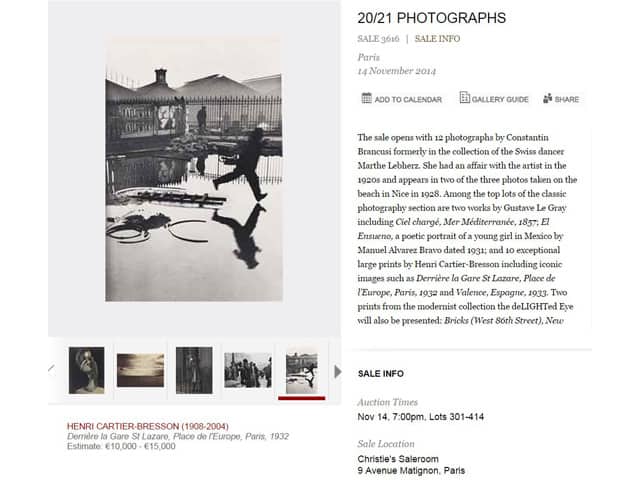Screen dimensions: 640x480
Task: Click the Add to Calendar icon
Action: 367,98
